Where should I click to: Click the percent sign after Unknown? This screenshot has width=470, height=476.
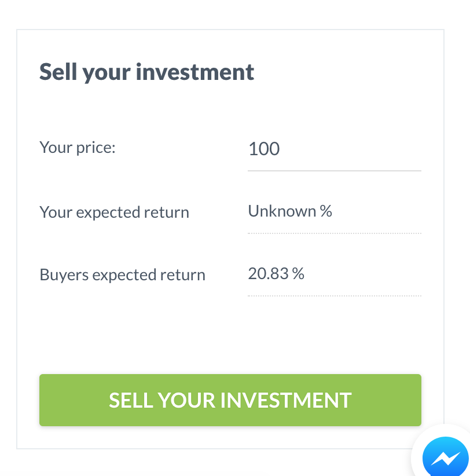(x=326, y=211)
